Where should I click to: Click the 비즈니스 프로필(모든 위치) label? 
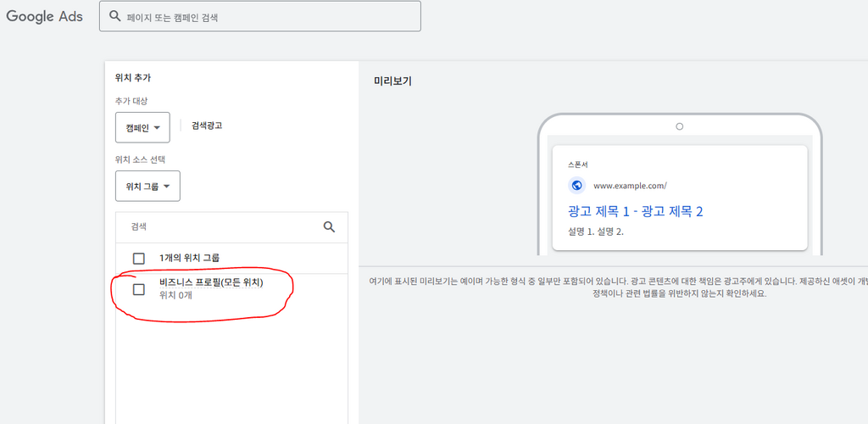click(x=211, y=283)
